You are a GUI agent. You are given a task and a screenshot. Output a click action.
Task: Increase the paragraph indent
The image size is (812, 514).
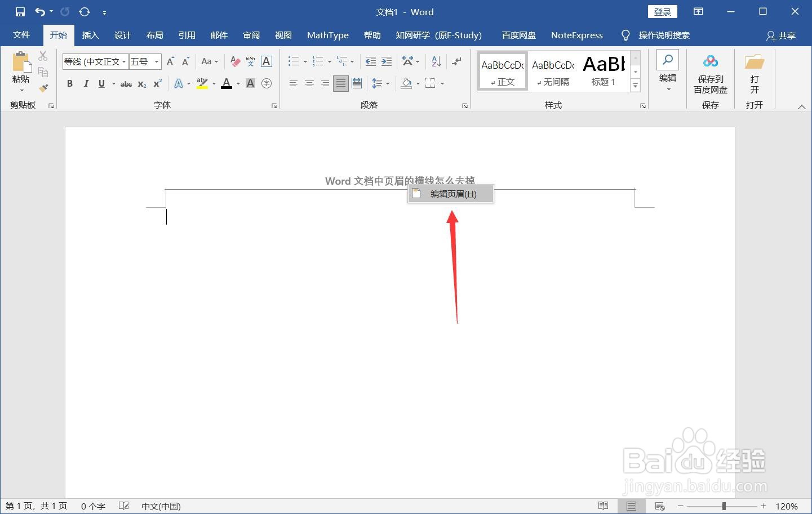point(386,61)
